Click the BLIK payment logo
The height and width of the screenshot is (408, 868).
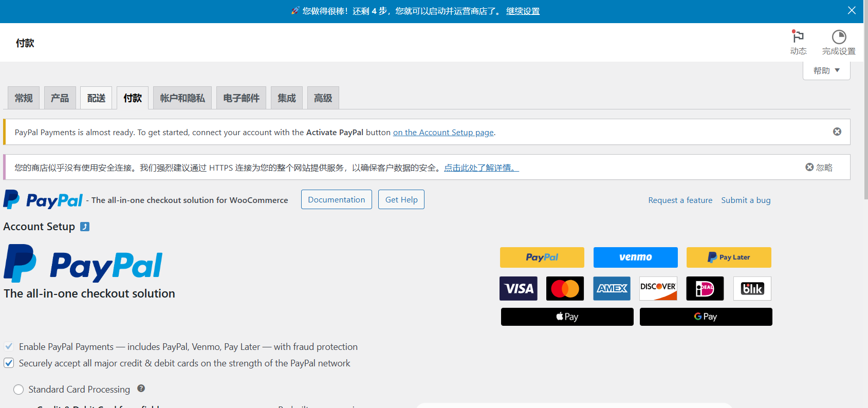coord(752,288)
